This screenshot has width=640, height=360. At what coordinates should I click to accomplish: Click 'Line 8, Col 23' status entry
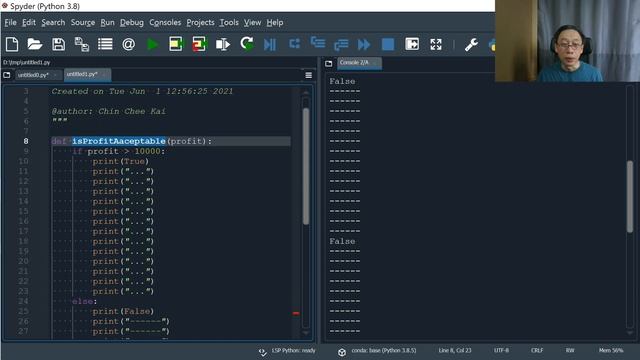coord(455,351)
